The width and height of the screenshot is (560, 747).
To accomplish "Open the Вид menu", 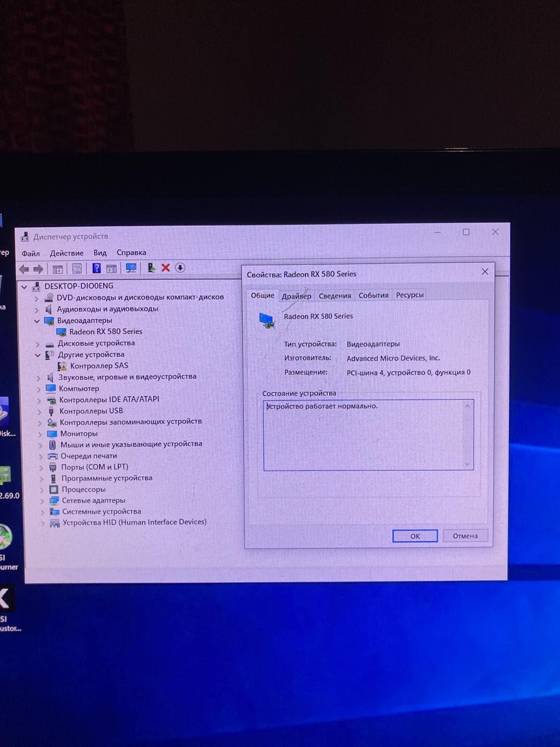I will click(x=100, y=253).
